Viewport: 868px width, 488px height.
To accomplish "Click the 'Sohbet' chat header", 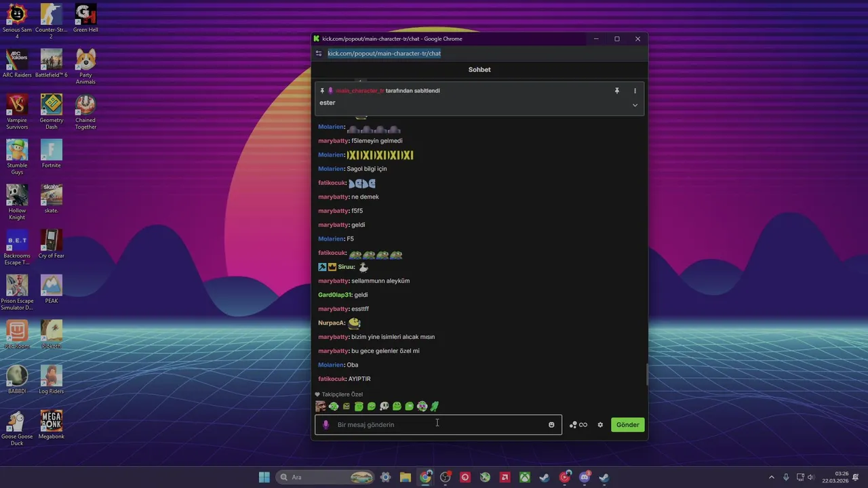I will [x=479, y=70].
